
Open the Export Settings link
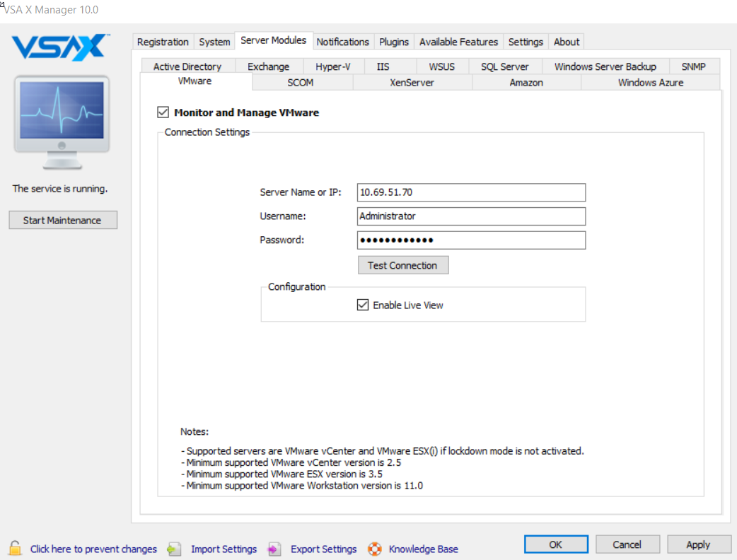click(x=323, y=549)
